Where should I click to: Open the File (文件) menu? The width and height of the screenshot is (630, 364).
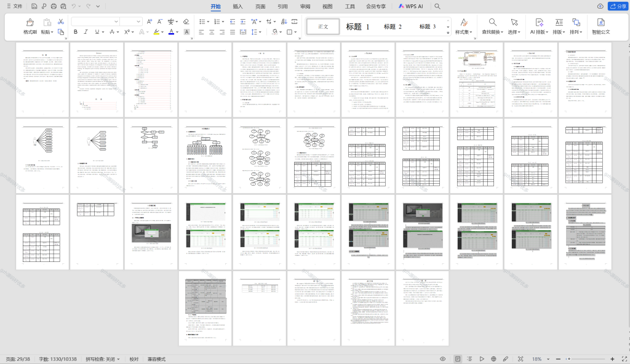pyautogui.click(x=15, y=6)
